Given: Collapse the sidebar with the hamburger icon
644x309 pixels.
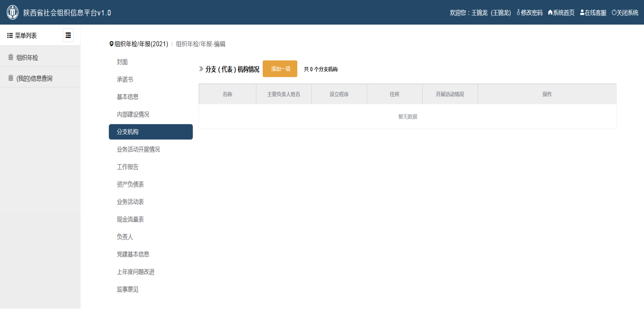Looking at the screenshot, I should point(68,35).
